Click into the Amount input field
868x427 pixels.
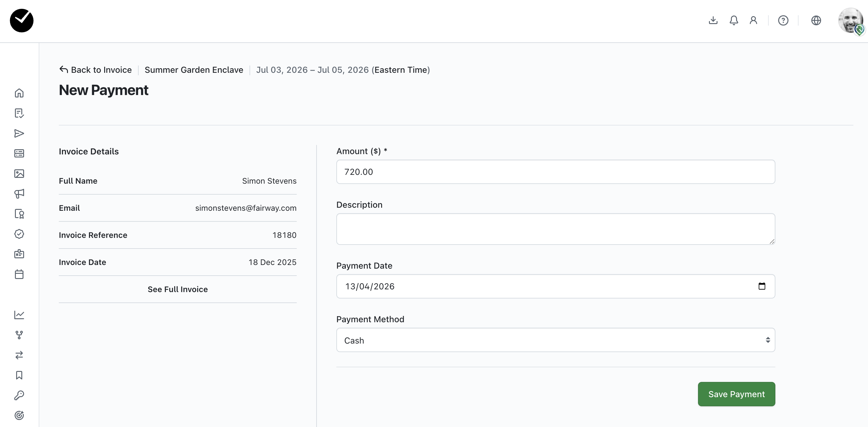click(555, 172)
